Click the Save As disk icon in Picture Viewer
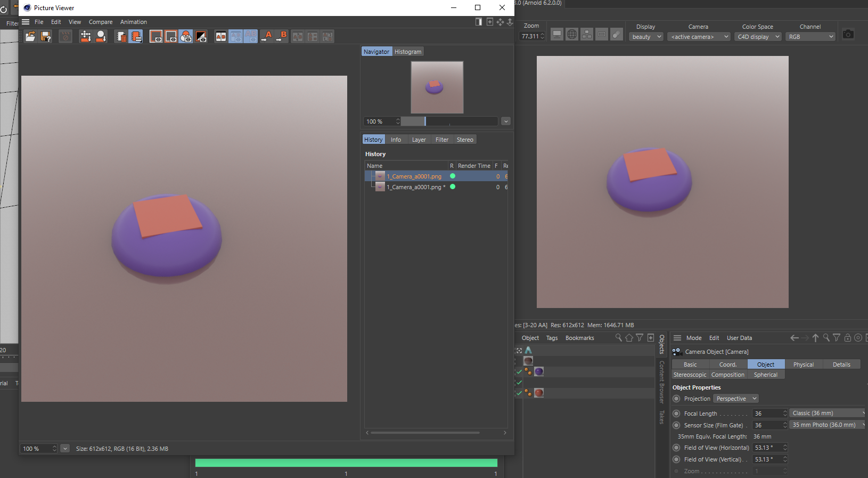The image size is (868, 478). 46,36
